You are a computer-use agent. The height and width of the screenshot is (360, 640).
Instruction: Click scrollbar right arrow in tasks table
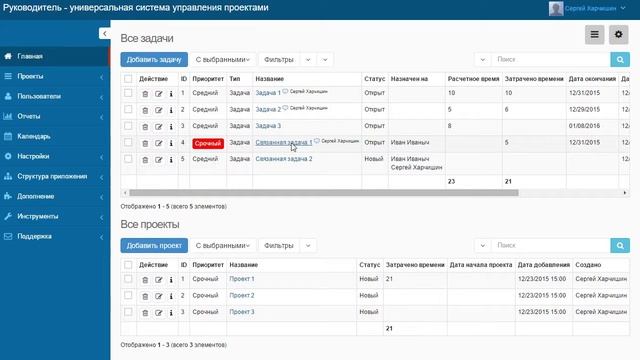(624, 193)
